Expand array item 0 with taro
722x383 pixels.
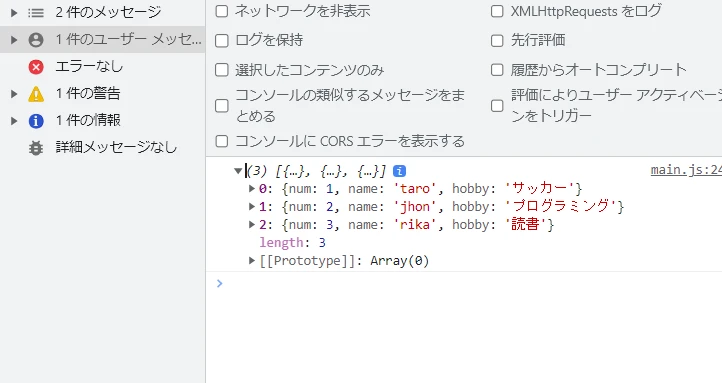click(x=251, y=188)
